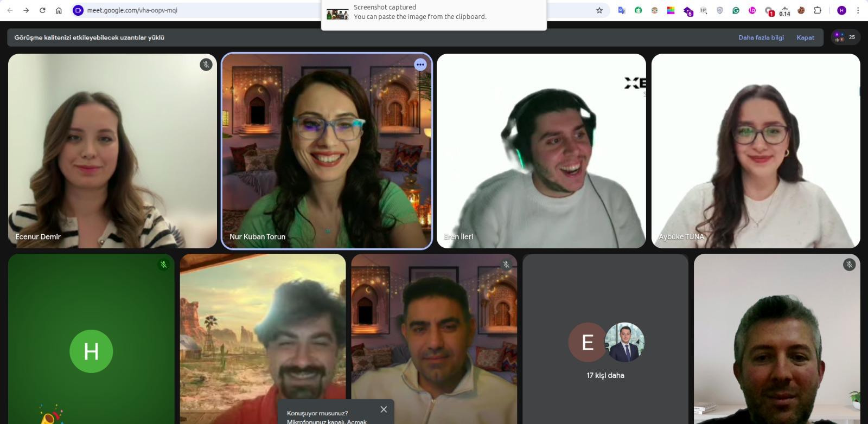Click the cookie extension icon
868x424 pixels.
click(x=801, y=10)
